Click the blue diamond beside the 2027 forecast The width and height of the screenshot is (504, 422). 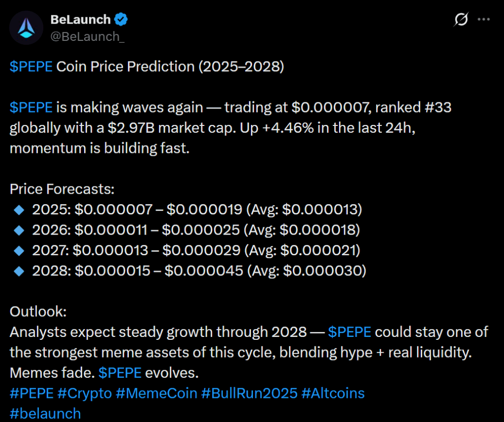pos(19,250)
